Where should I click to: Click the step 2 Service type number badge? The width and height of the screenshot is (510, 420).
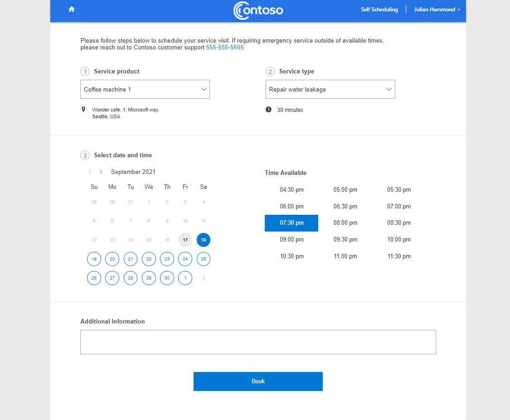[270, 71]
